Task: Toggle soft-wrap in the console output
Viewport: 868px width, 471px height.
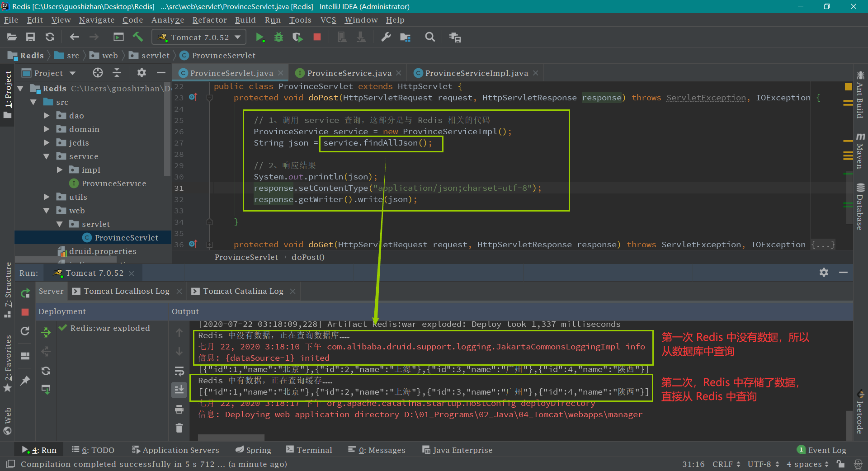Action: (x=179, y=372)
